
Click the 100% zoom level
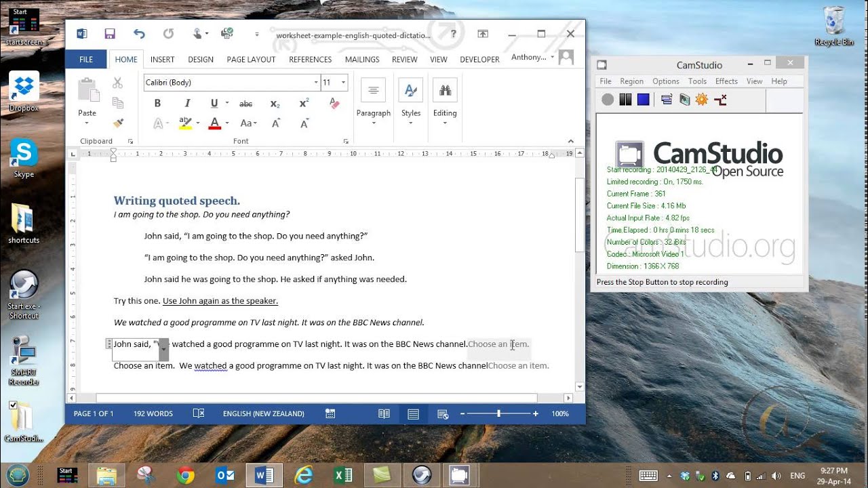pyautogui.click(x=560, y=413)
